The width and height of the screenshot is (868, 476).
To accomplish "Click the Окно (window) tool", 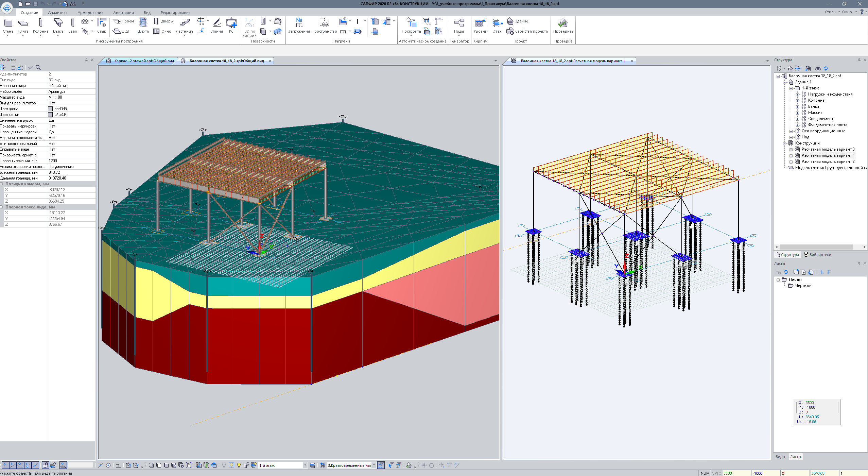I will coord(162,31).
